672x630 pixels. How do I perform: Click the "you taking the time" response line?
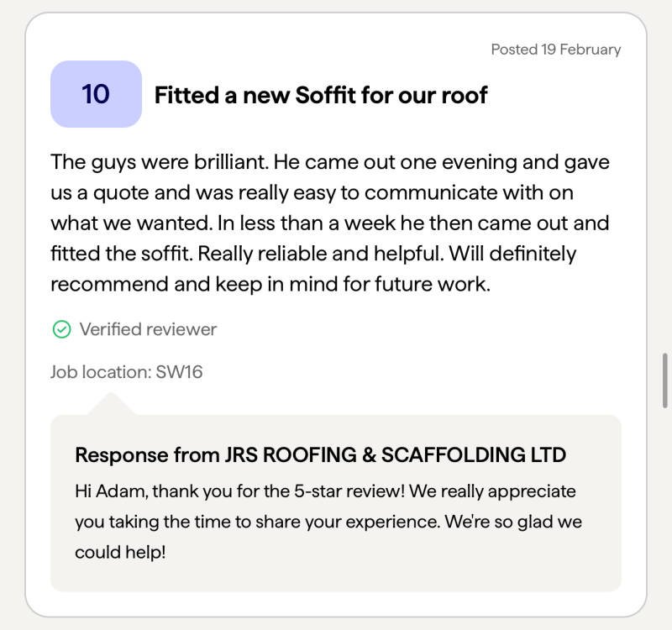(150, 522)
